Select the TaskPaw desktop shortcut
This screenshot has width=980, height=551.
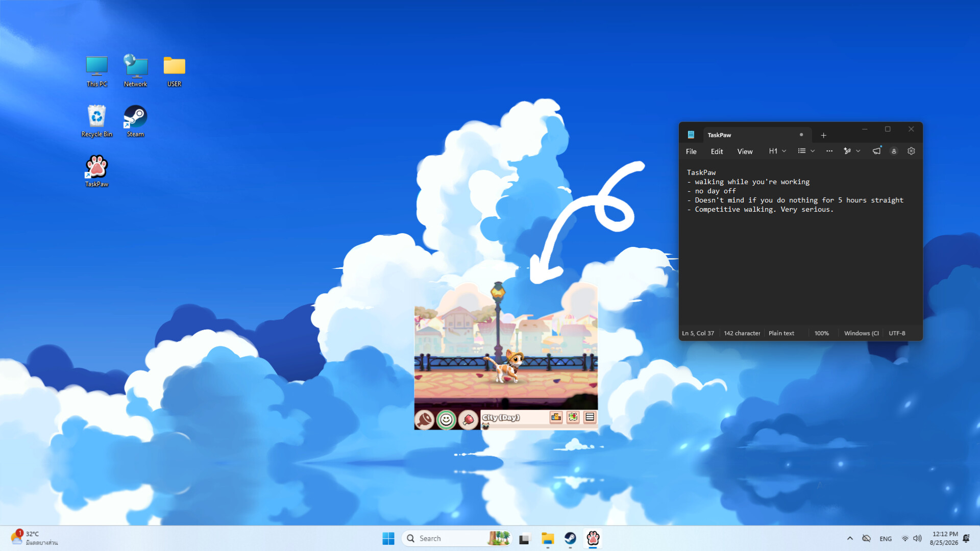click(96, 171)
